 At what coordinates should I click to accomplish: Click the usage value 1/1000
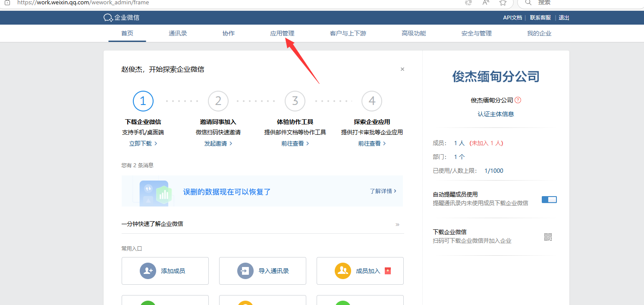pos(494,171)
